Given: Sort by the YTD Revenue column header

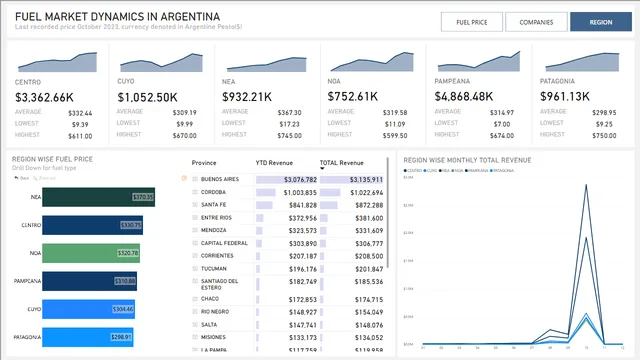Looking at the screenshot, I should tap(274, 163).
